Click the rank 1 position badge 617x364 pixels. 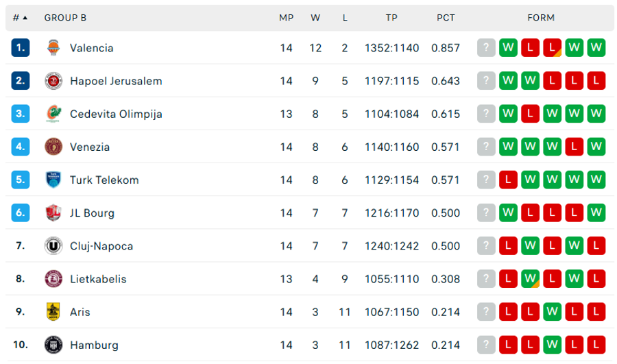[x=21, y=48]
